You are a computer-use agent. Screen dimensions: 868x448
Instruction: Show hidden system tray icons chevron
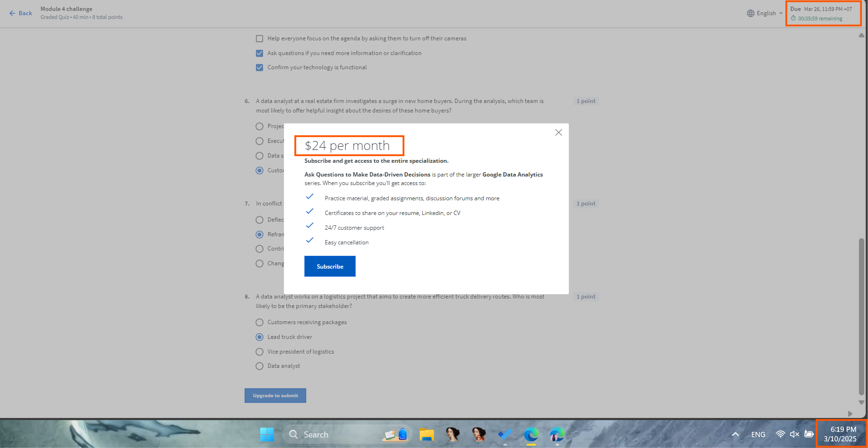point(735,434)
